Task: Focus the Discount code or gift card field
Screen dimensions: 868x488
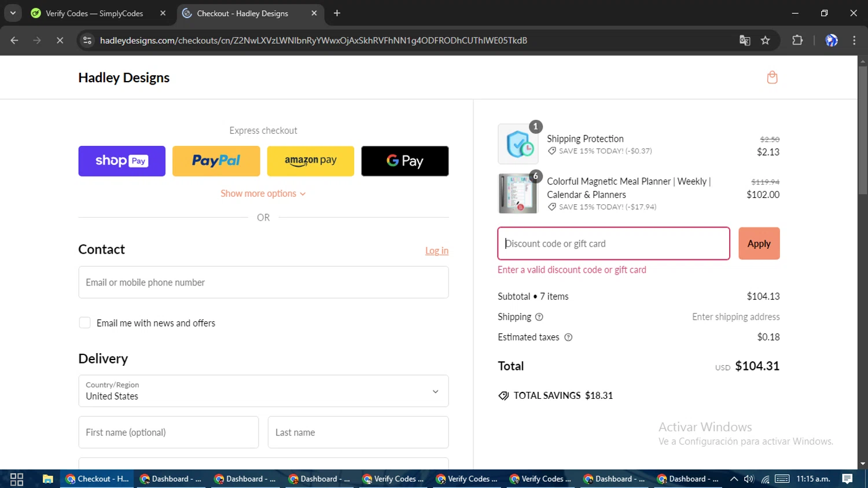Action: 613,244
